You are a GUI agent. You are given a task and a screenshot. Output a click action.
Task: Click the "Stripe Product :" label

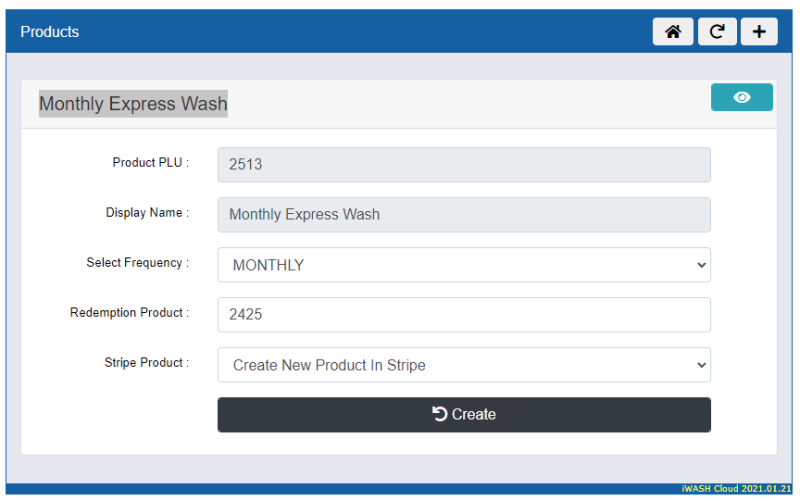tap(146, 363)
